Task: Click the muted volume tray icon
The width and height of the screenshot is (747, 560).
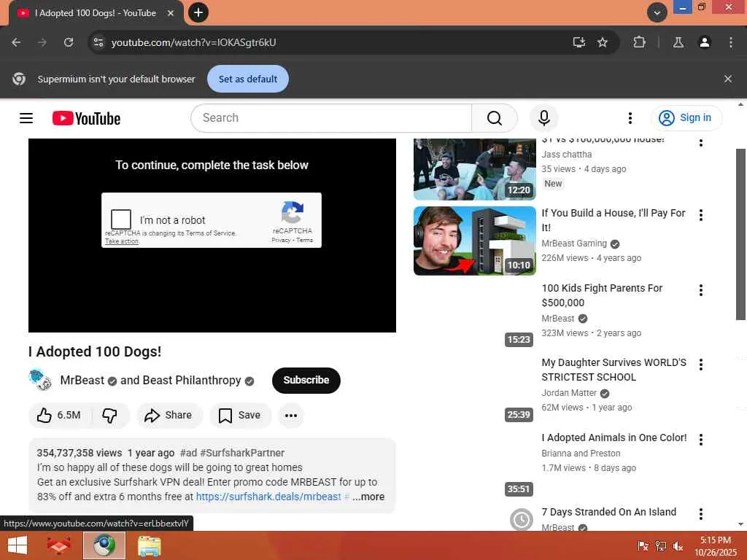Action: coord(678,546)
